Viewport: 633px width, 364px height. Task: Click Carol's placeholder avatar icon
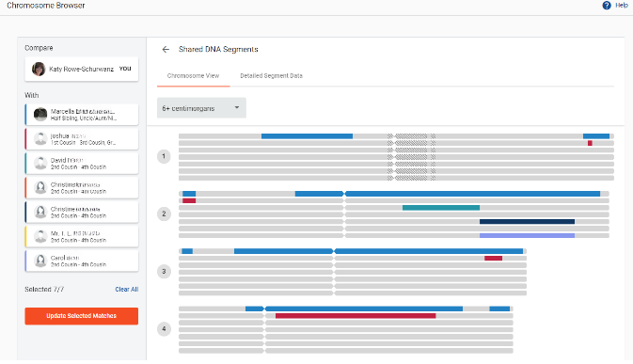[x=40, y=261]
